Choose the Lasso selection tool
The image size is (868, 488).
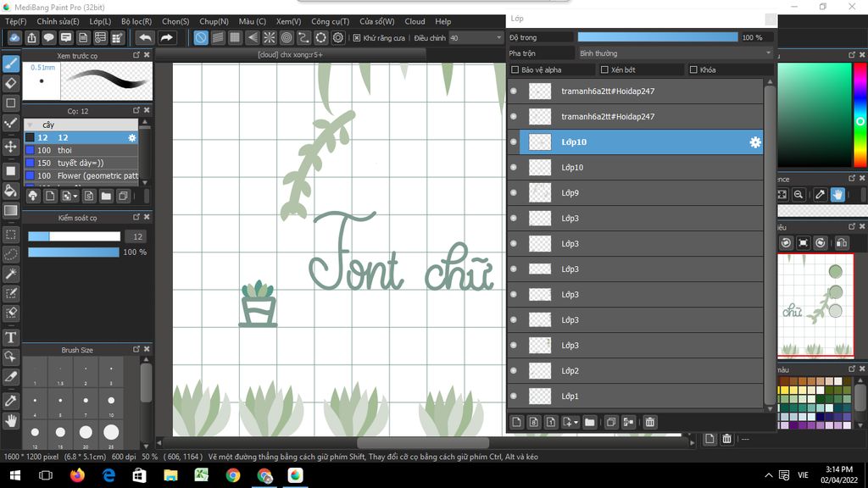11,254
